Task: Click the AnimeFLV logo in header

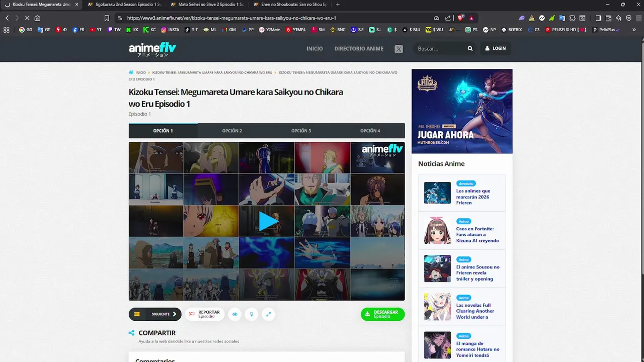Action: click(x=152, y=49)
